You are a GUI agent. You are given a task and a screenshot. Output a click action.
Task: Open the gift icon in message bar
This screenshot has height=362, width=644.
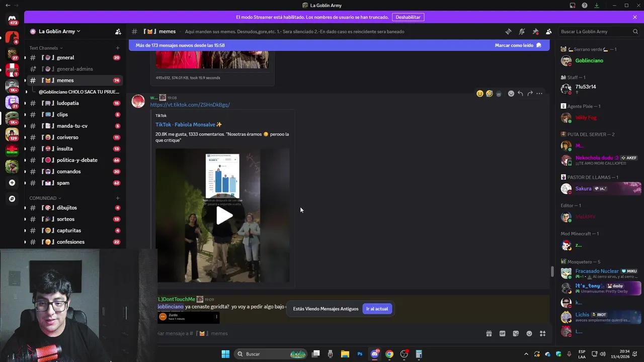tap(489, 333)
